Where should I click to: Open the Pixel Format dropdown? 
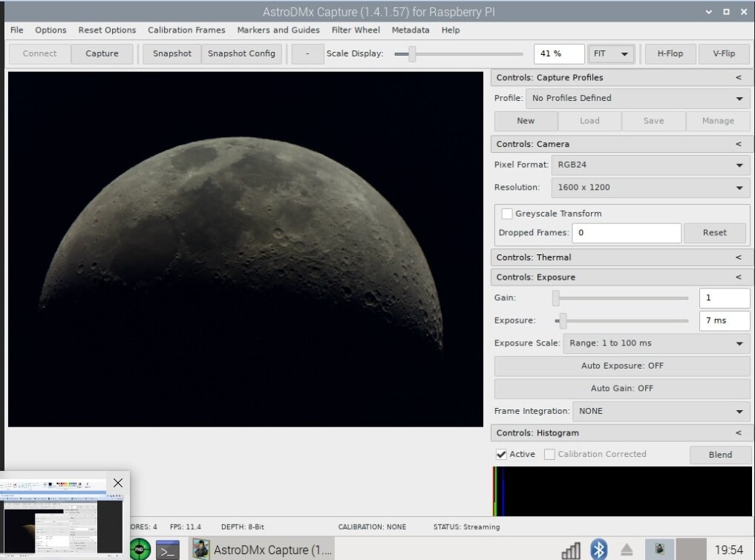(x=650, y=165)
